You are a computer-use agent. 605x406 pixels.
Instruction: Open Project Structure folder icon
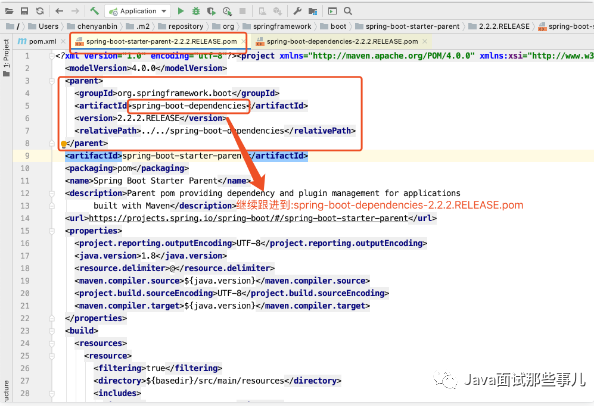pos(313,11)
